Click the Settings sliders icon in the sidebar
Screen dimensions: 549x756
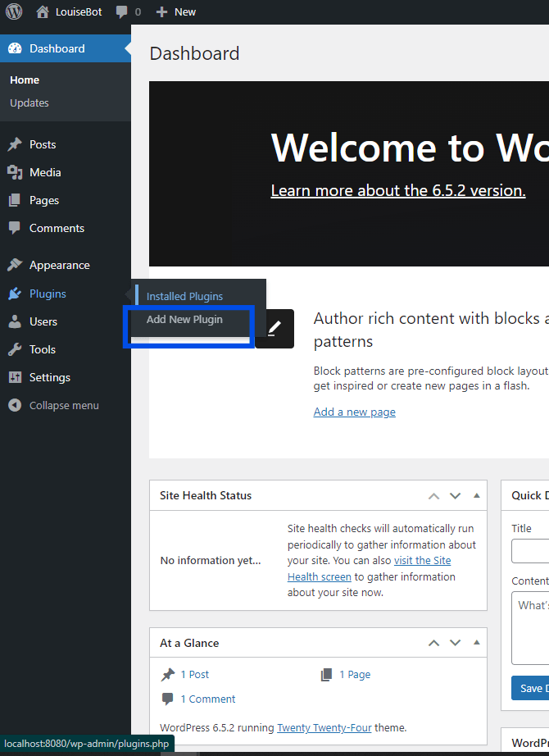coord(15,377)
